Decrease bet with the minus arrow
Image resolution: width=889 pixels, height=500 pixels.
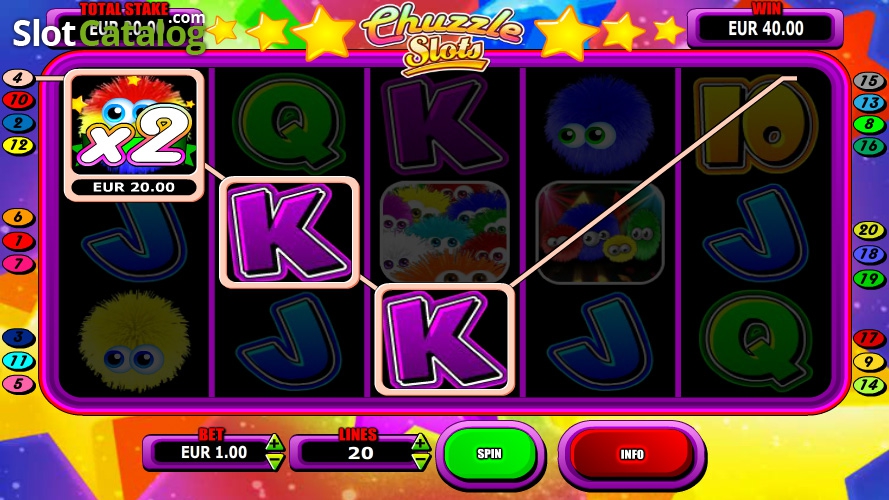coord(274,461)
